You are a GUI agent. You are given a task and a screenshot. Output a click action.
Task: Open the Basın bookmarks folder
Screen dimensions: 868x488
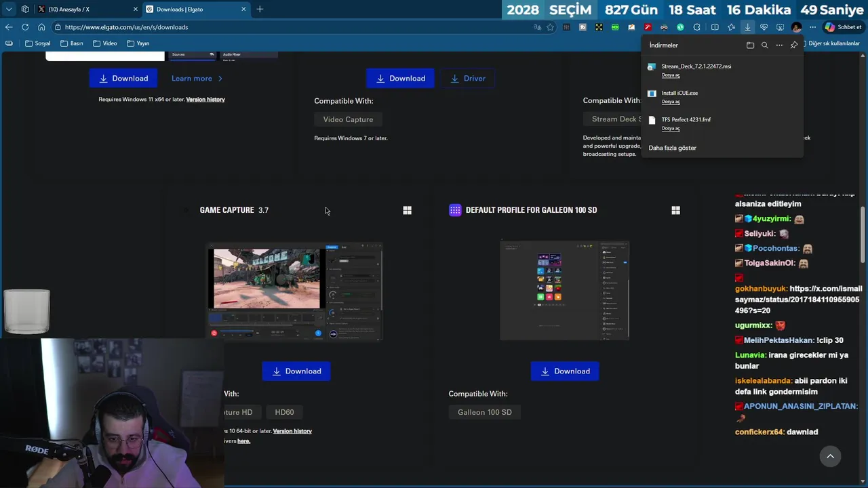click(72, 43)
